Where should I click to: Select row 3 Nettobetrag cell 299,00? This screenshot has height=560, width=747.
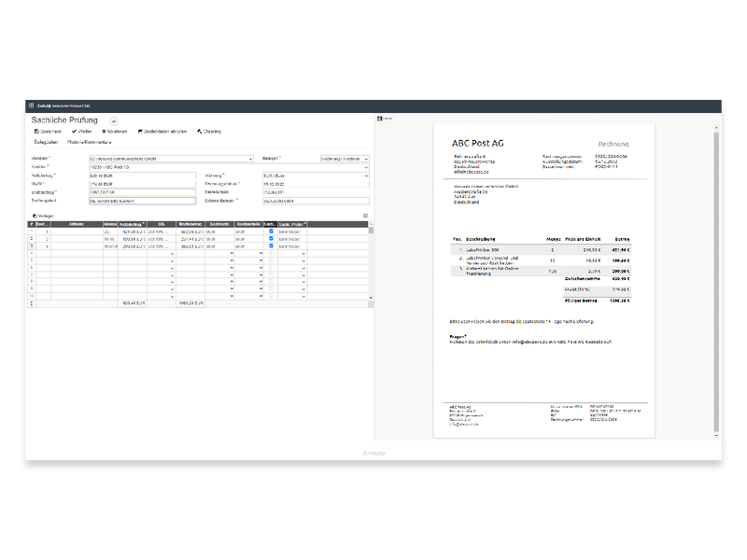(x=133, y=246)
